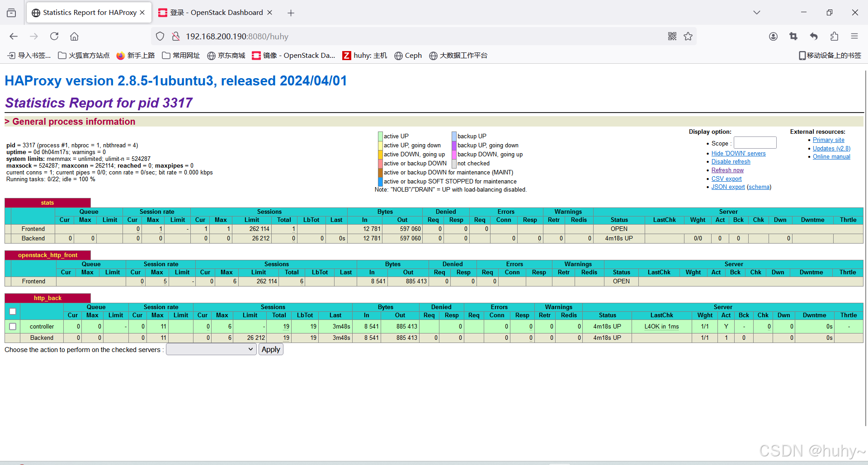This screenshot has width=868, height=465.
Task: Click the L4OK in 1ms LastChk value
Action: coord(661,326)
